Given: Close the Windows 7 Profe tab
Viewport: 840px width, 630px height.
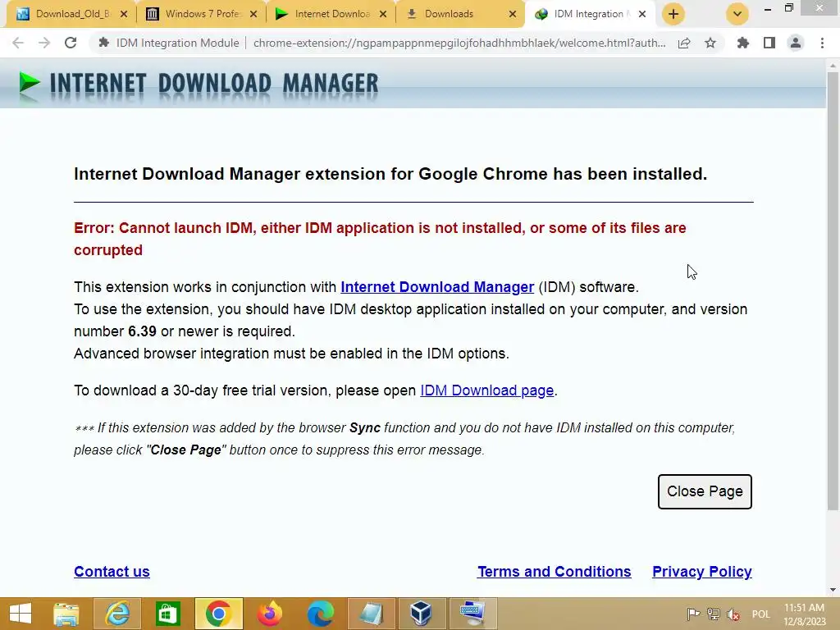Looking at the screenshot, I should point(253,14).
